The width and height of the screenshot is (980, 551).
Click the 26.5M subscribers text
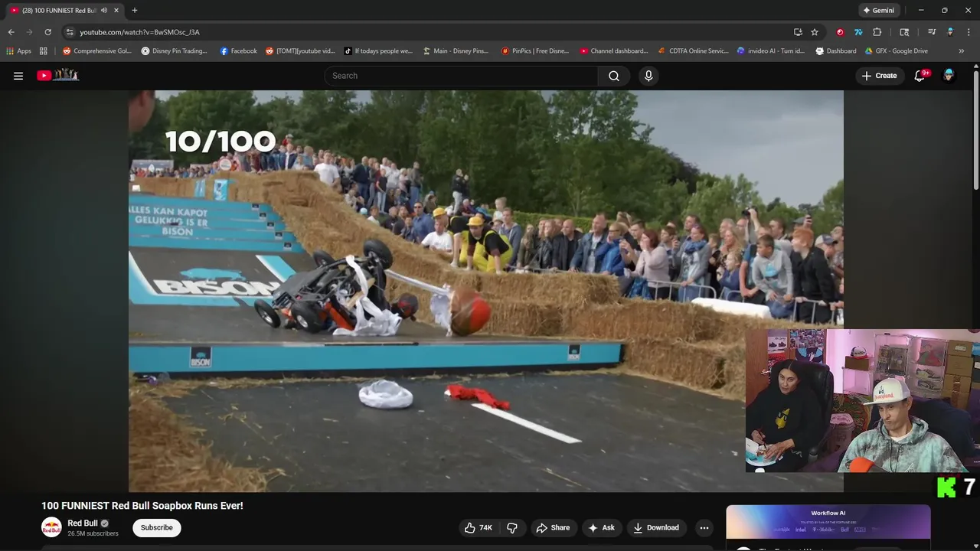[93, 533]
